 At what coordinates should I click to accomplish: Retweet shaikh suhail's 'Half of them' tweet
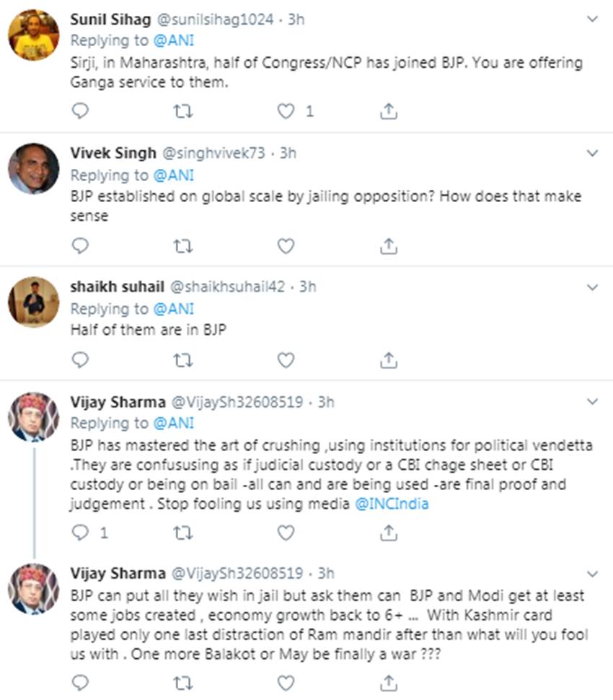point(183,359)
